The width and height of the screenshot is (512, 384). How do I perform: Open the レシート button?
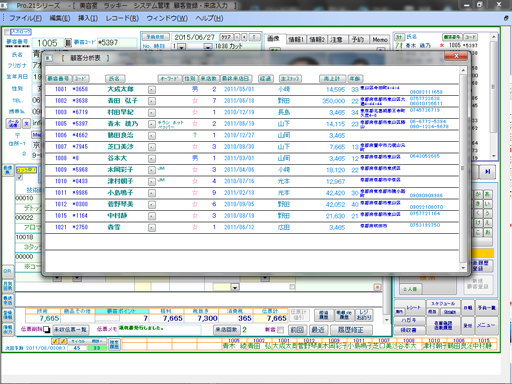413,307
